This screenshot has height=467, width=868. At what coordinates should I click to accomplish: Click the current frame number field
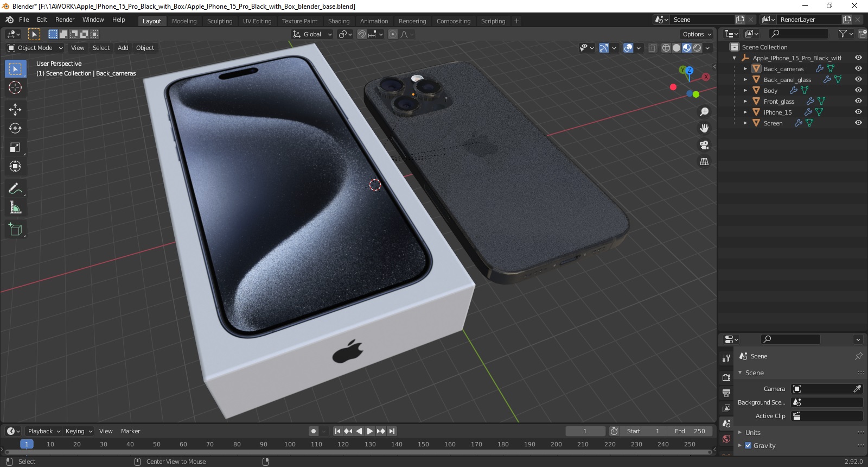tap(585, 431)
